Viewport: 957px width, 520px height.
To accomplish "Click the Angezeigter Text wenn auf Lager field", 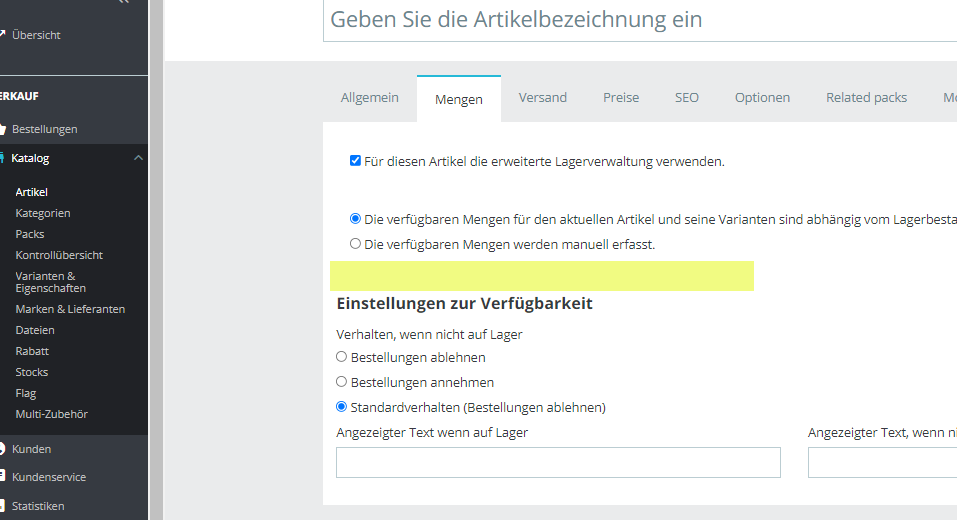I will point(558,463).
